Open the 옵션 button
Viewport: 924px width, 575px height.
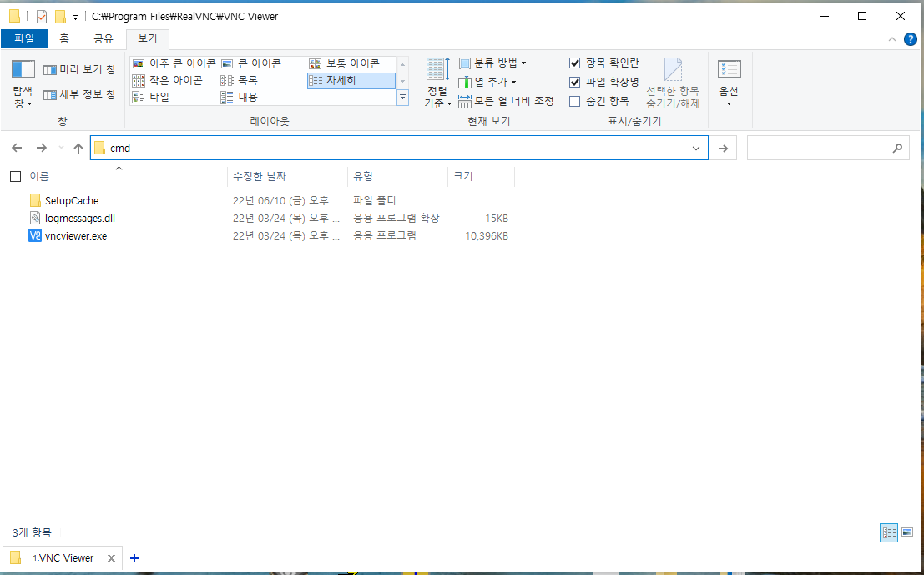coord(729,83)
